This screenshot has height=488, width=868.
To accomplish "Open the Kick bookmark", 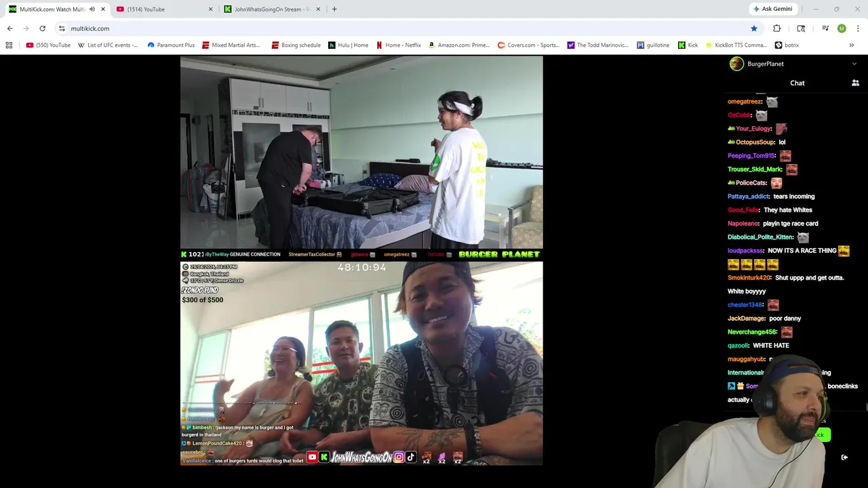I will coord(688,45).
